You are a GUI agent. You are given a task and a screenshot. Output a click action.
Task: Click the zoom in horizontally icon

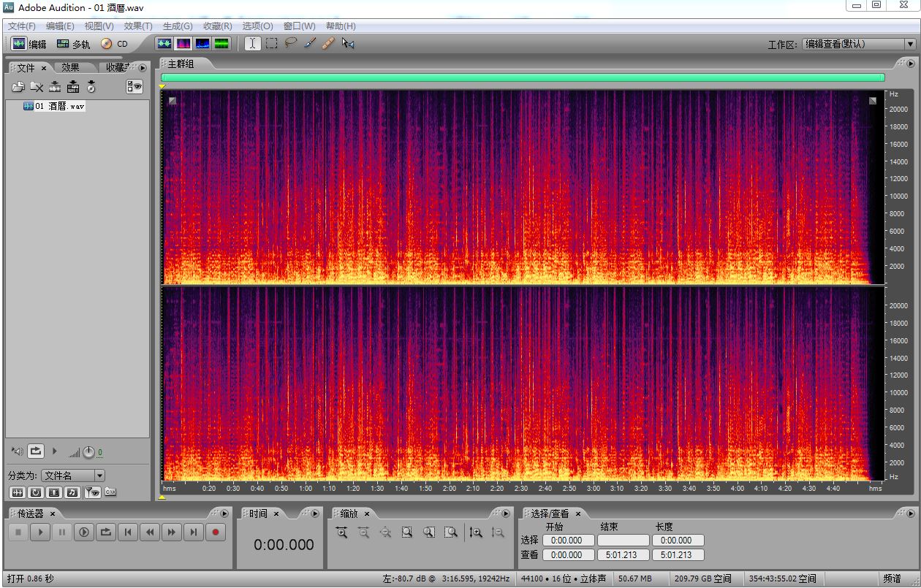[341, 532]
